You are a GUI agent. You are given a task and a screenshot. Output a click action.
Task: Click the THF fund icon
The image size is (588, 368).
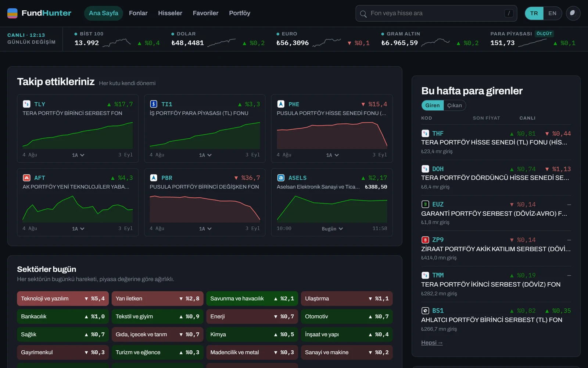pyautogui.click(x=425, y=133)
